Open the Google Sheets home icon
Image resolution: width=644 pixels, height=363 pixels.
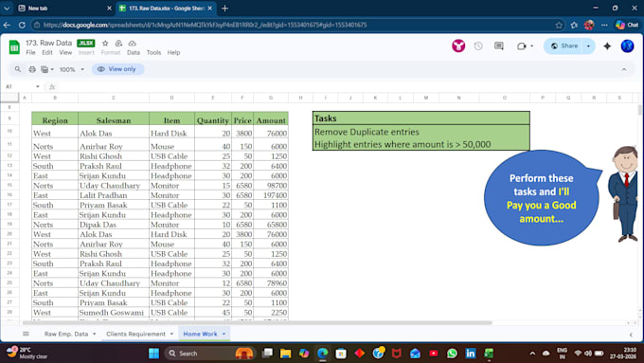14,46
